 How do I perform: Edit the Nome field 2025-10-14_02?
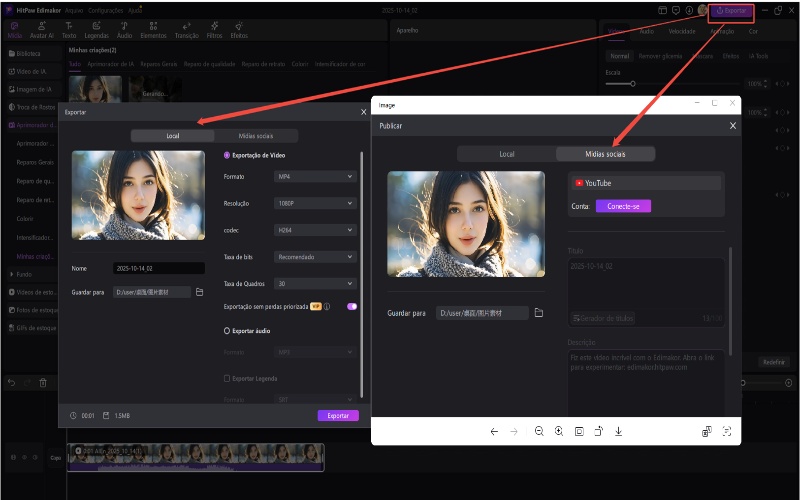click(159, 268)
